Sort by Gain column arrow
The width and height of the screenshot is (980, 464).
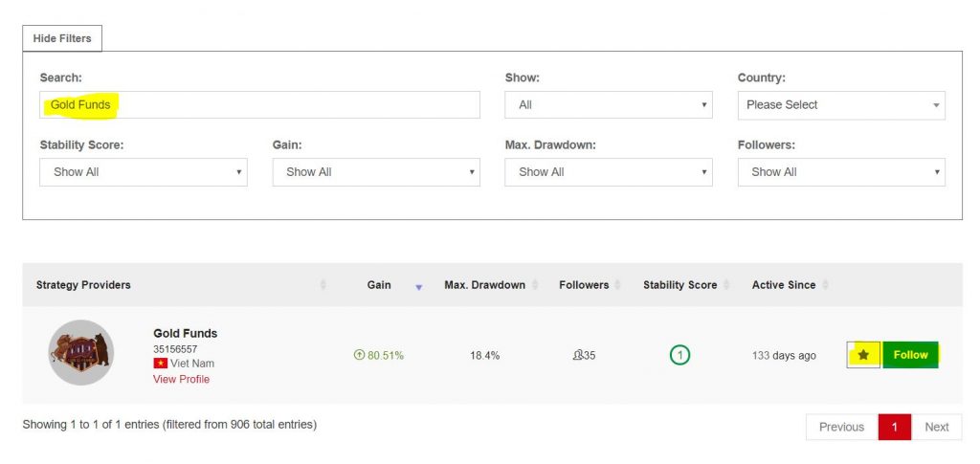click(x=418, y=286)
